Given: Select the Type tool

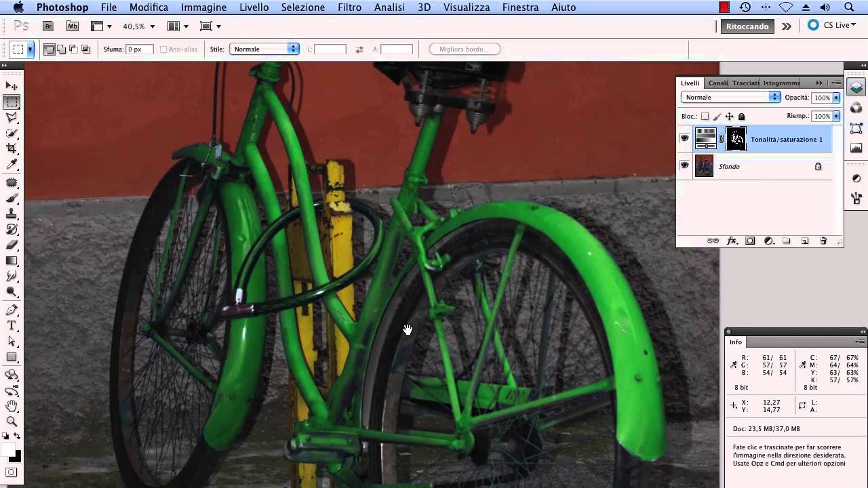Looking at the screenshot, I should 12,325.
